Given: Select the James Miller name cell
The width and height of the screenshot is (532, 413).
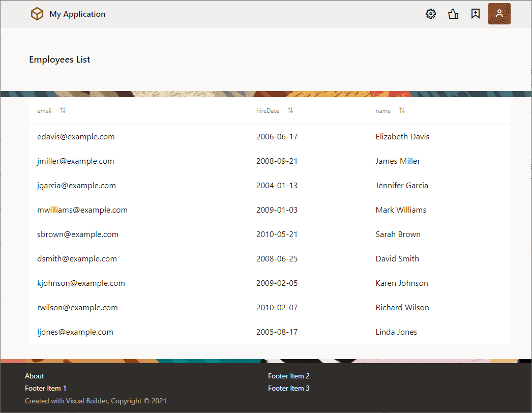Looking at the screenshot, I should pos(398,161).
